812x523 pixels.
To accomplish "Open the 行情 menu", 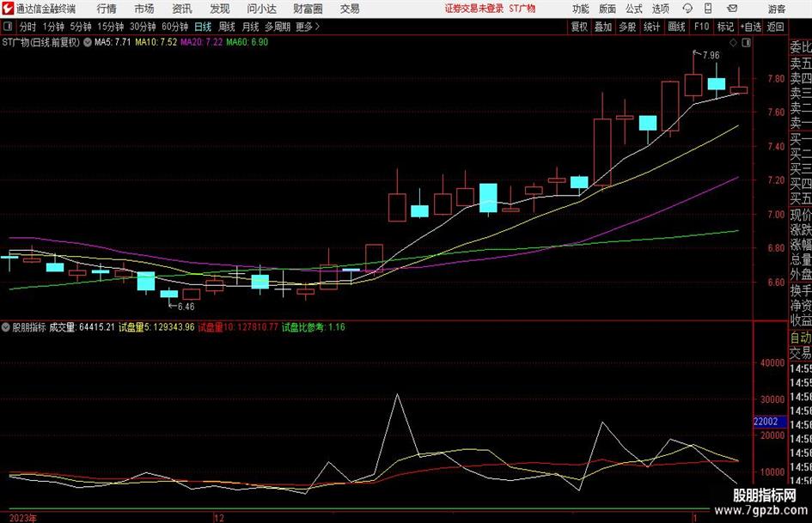I will click(107, 9).
